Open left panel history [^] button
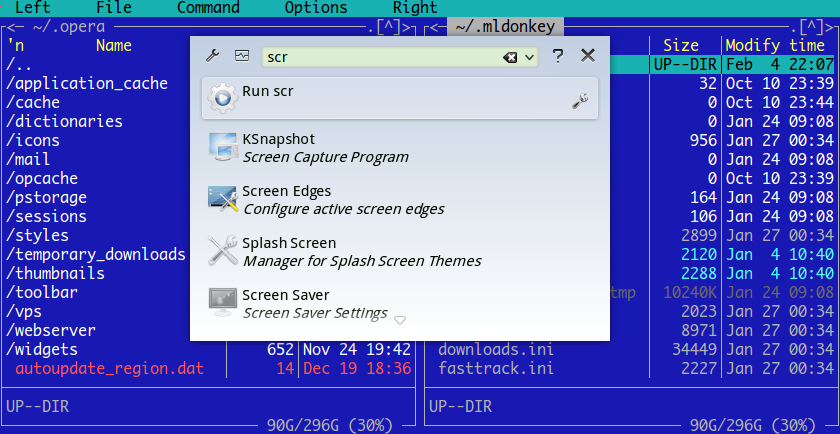 pyautogui.click(x=388, y=27)
